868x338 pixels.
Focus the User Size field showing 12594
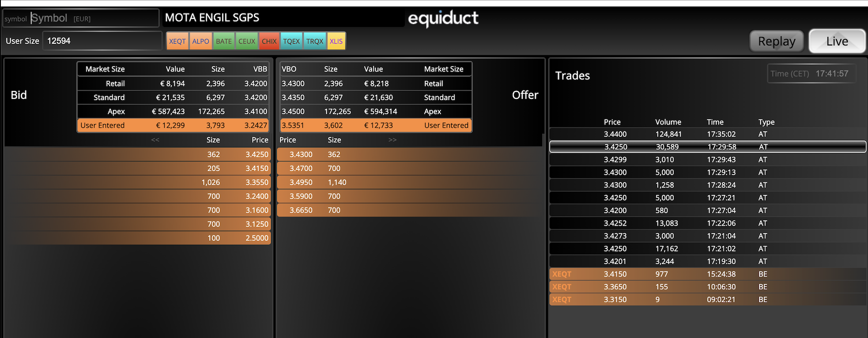(102, 41)
